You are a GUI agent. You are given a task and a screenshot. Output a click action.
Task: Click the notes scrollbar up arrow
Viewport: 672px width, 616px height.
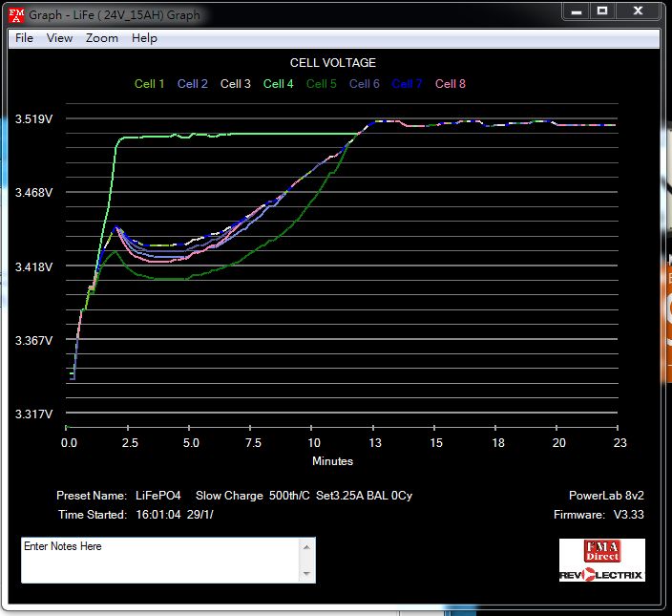click(x=307, y=547)
